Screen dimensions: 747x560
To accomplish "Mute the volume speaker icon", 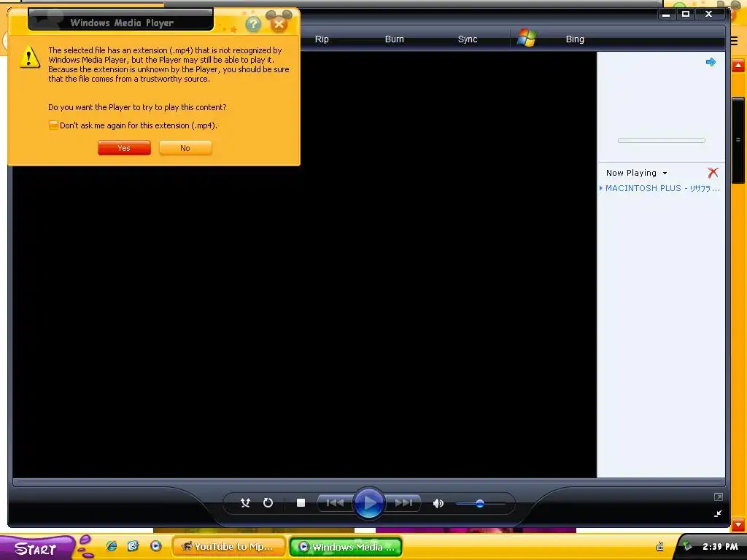I will (438, 503).
